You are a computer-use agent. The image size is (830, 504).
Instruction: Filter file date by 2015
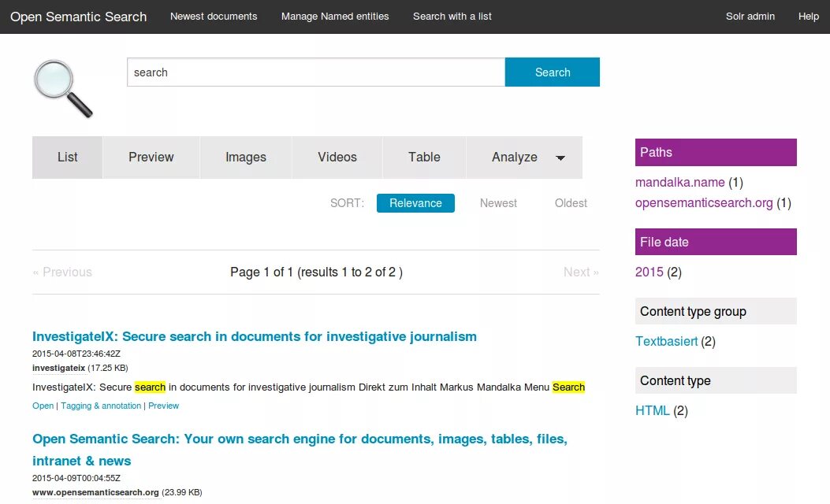(x=649, y=272)
